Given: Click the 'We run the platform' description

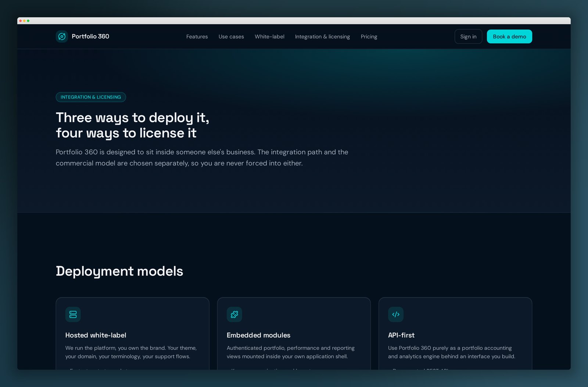Looking at the screenshot, I should point(131,352).
